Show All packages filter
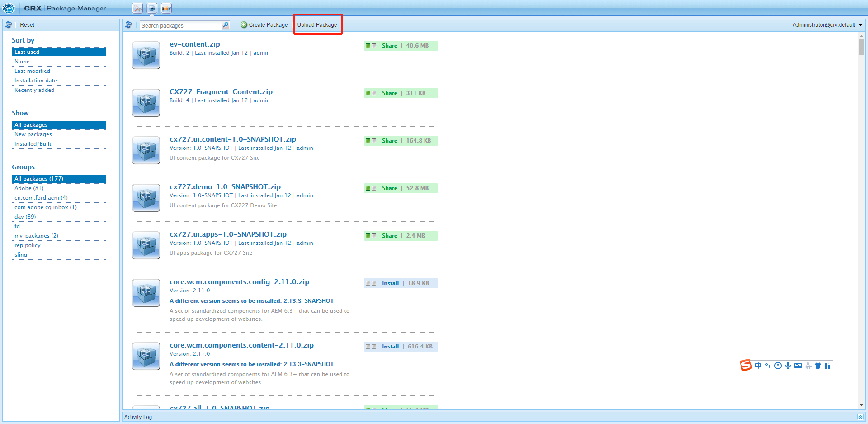 59,125
